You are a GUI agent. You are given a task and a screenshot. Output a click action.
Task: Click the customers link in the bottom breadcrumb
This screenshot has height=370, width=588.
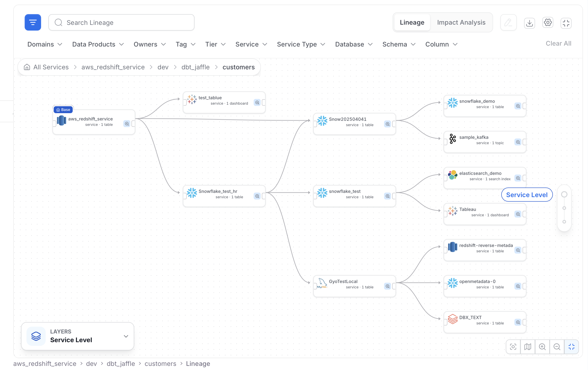coord(160,364)
